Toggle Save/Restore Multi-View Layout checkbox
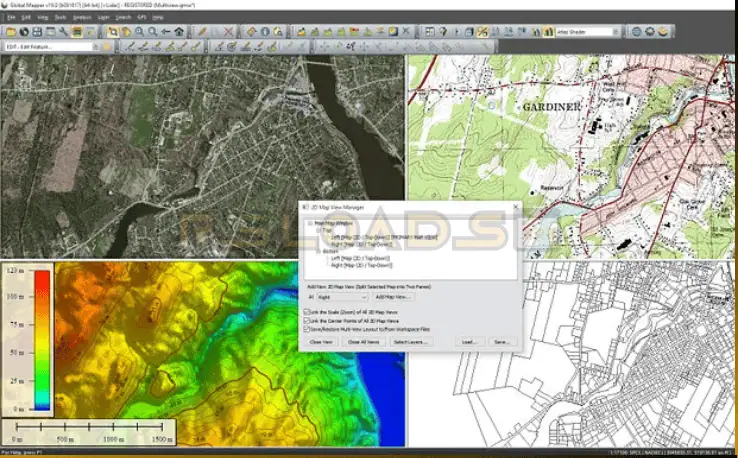738x458 pixels. tap(307, 329)
